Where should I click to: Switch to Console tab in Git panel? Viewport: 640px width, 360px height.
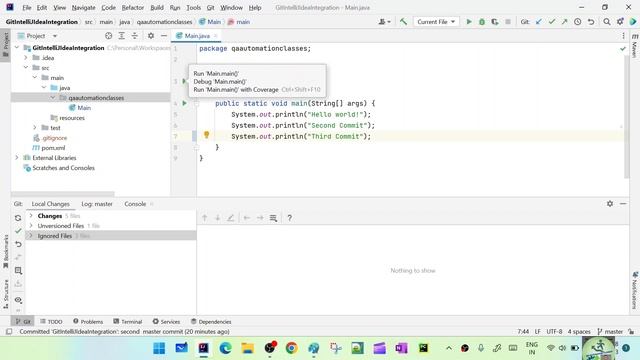(x=135, y=204)
